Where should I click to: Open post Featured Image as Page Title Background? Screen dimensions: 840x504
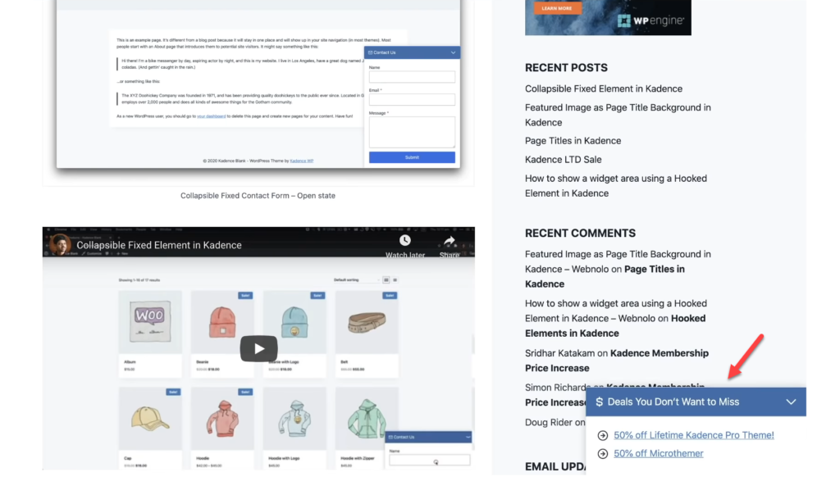[x=618, y=115]
